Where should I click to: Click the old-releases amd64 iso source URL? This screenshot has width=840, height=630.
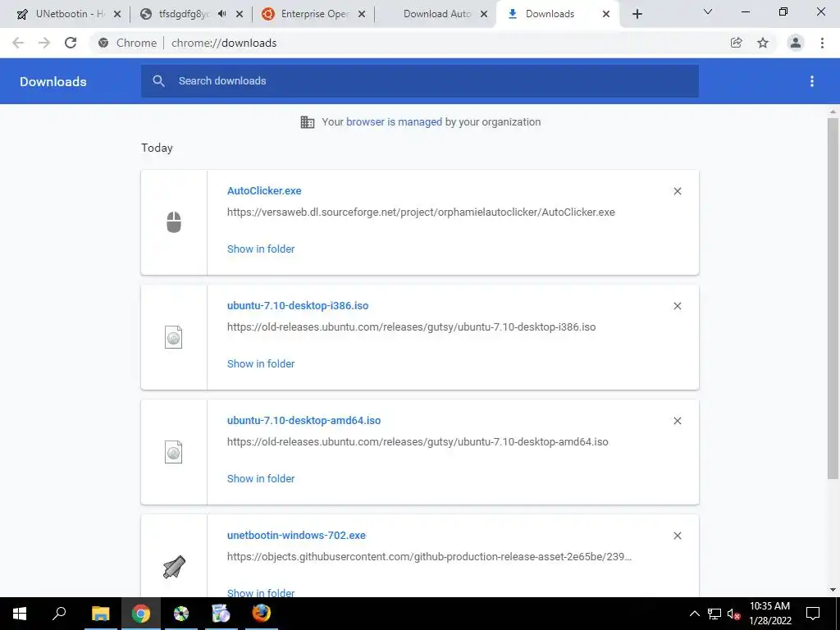point(418,442)
